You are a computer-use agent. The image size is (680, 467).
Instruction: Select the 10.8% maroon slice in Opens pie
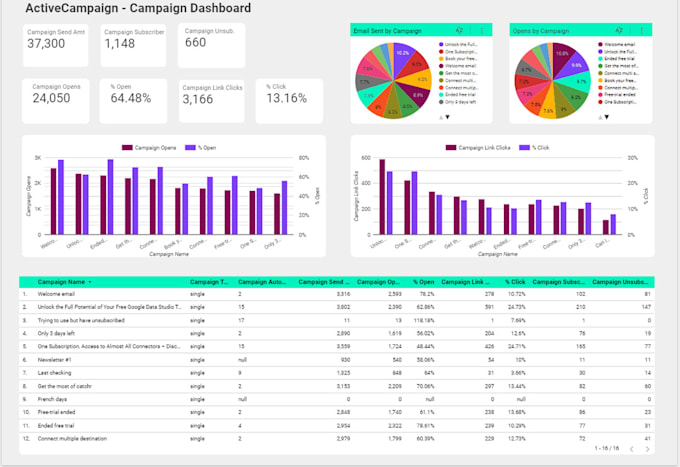point(563,58)
